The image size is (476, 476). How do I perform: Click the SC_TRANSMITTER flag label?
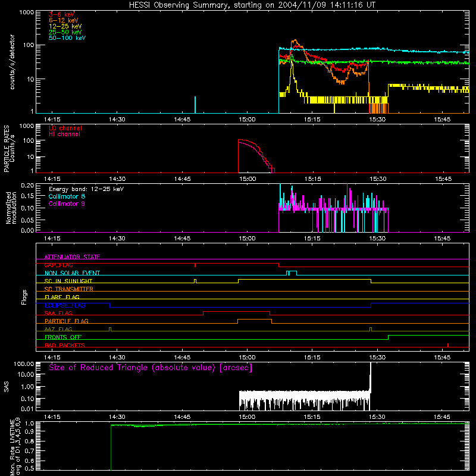click(68, 289)
